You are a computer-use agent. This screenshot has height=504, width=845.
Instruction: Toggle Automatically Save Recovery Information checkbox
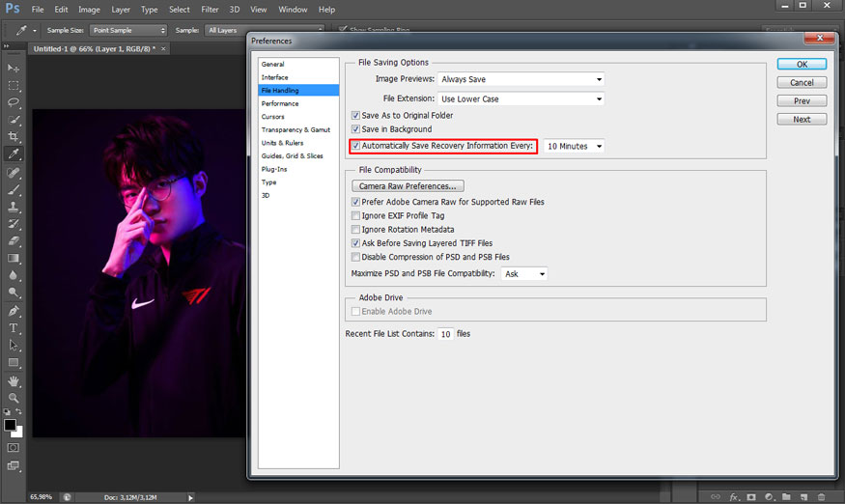[x=355, y=146]
